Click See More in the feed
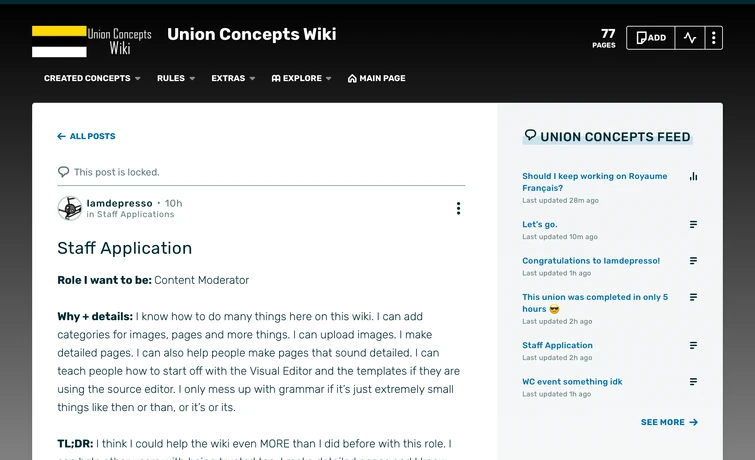Screen dimensions: 755x460 669,422
